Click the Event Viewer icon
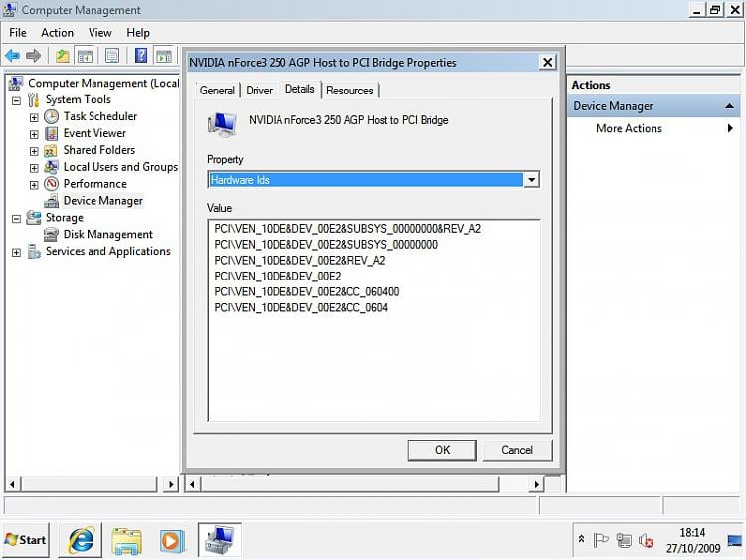This screenshot has width=746, height=560. pos(51,133)
